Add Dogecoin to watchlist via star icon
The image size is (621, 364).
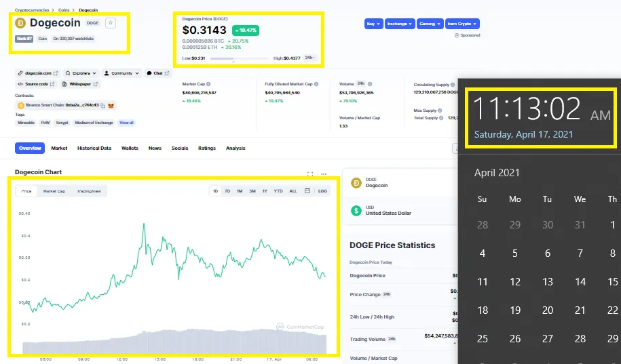pos(111,23)
